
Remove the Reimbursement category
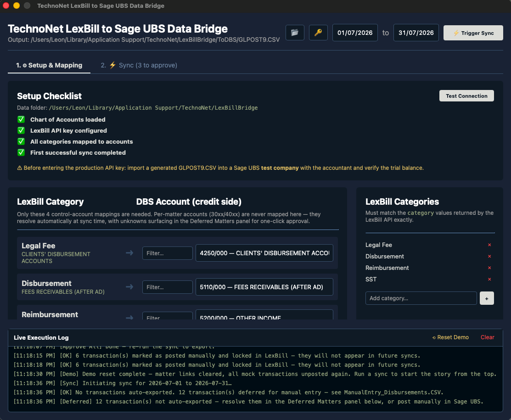(489, 268)
